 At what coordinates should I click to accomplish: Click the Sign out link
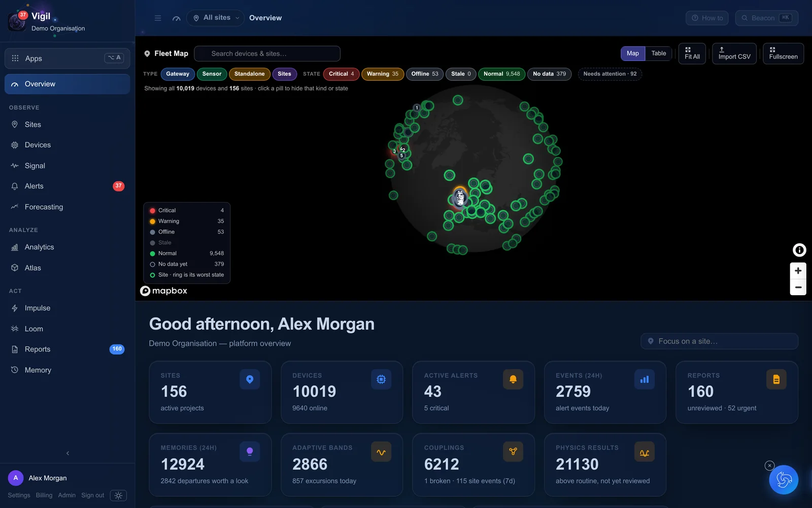(x=92, y=495)
